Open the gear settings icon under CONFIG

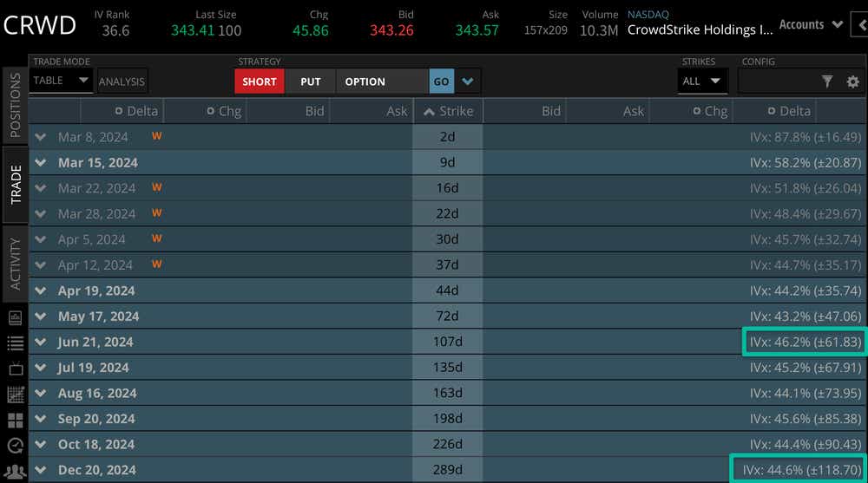pos(853,82)
